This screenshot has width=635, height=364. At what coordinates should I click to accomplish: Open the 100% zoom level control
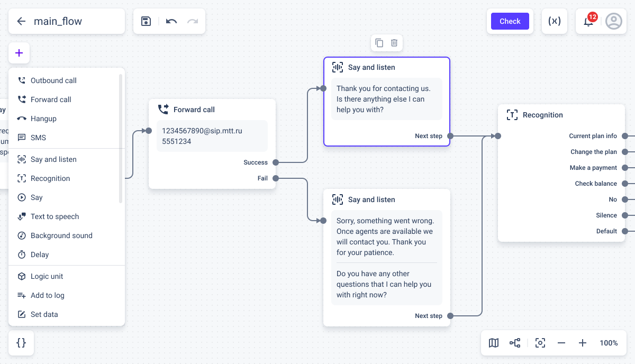point(609,343)
